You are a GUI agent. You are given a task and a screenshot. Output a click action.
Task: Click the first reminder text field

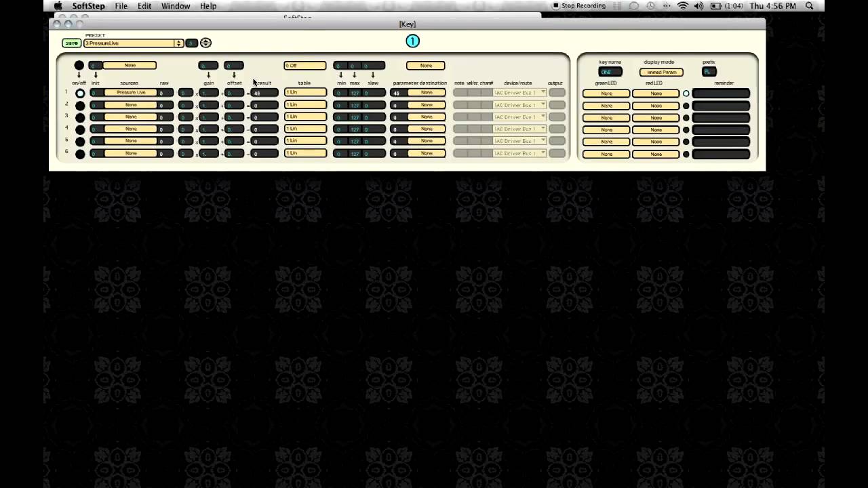(x=721, y=94)
